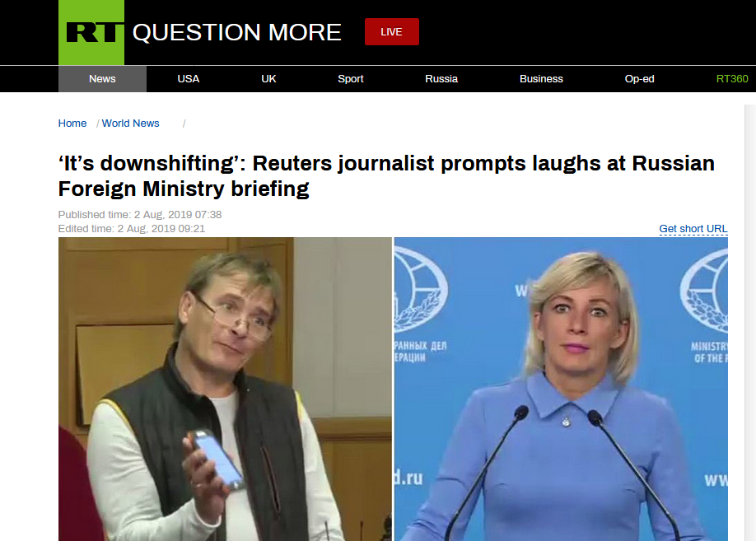Open the RT360 link
756x541 pixels.
(732, 78)
